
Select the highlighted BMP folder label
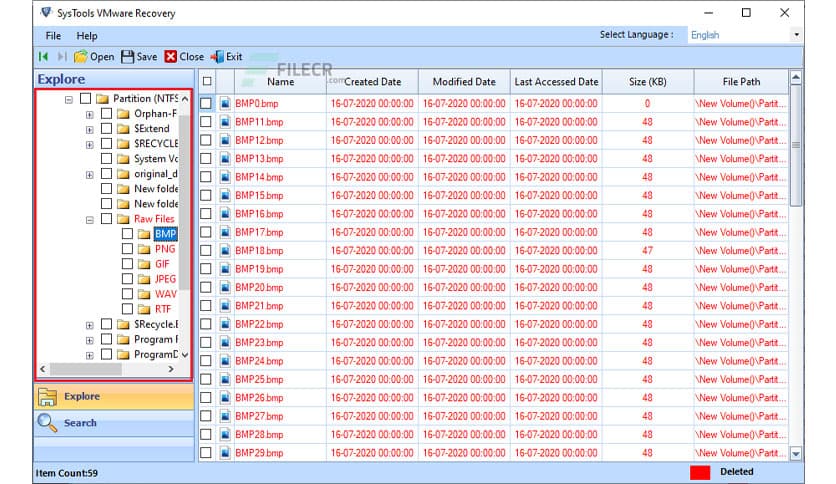point(165,233)
